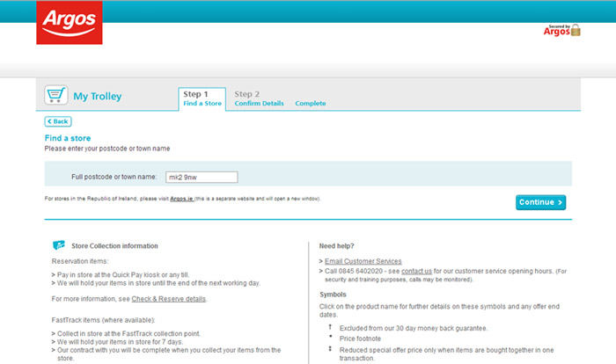
Task: Select the Step 1 Find a Store tab
Action: pyautogui.click(x=202, y=98)
